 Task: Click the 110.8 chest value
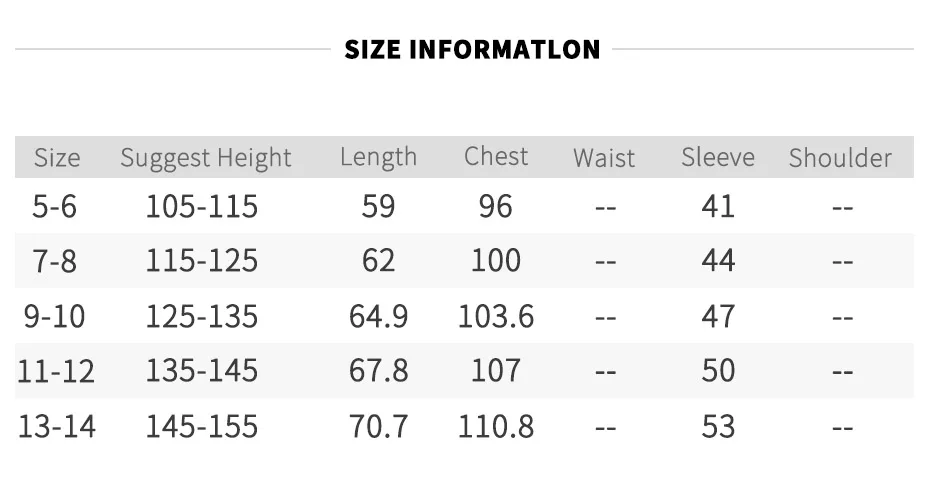point(496,426)
